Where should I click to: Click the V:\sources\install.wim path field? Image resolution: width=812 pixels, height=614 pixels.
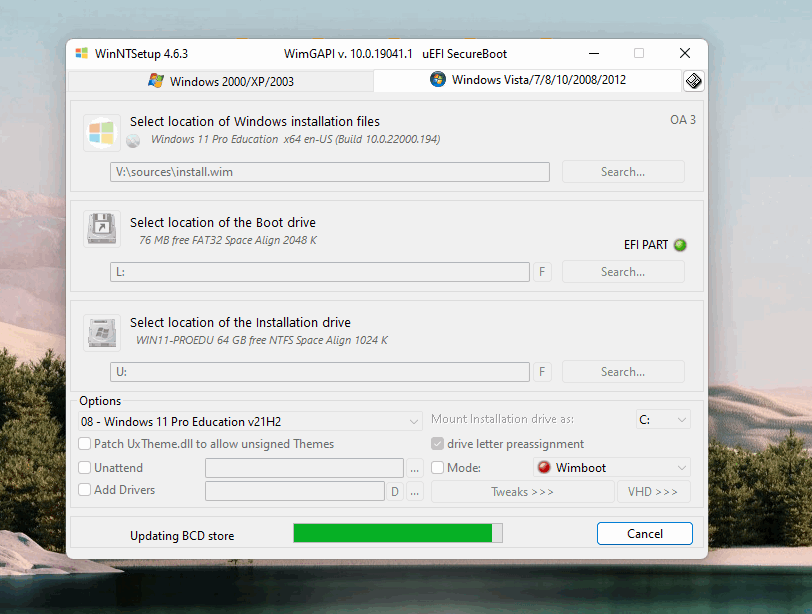[x=330, y=172]
